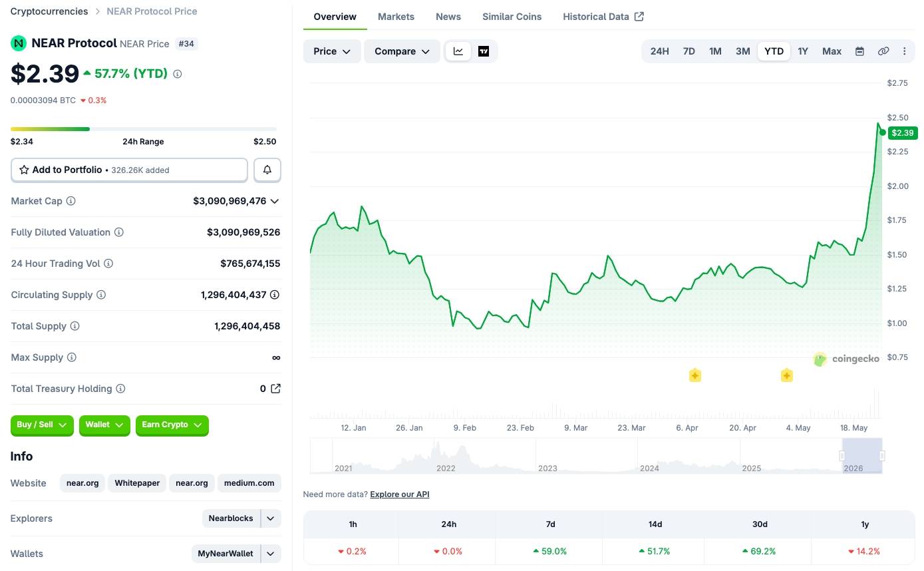Click current price point on chart
The image size is (924, 571).
click(883, 132)
